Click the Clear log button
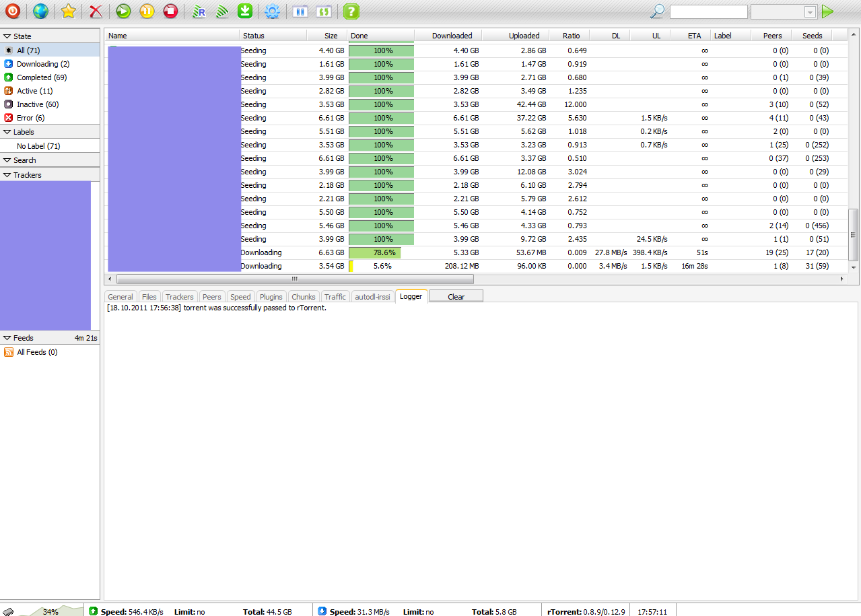Image resolution: width=861 pixels, height=616 pixels. [x=456, y=297]
